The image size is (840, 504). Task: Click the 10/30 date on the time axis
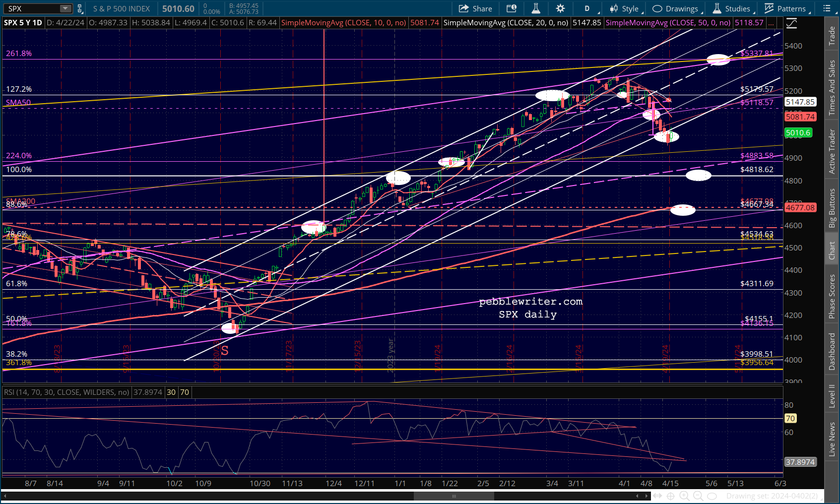tap(260, 483)
